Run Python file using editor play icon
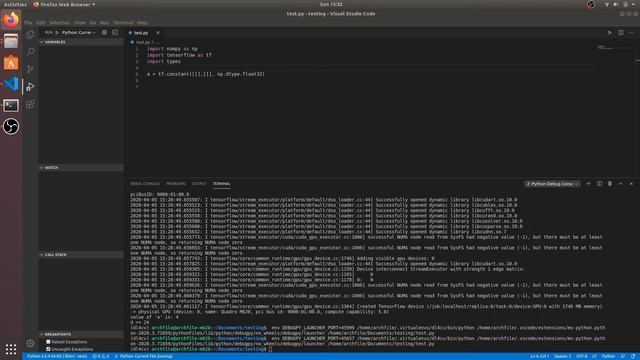Screen dimensions: 640x360 [x=610, y=33]
